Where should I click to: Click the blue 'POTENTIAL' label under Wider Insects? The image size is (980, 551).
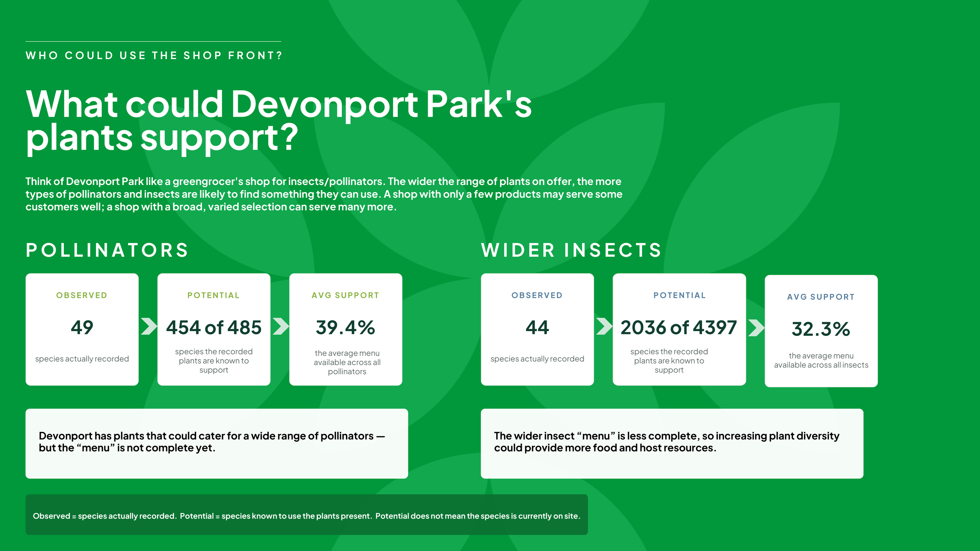tap(679, 295)
